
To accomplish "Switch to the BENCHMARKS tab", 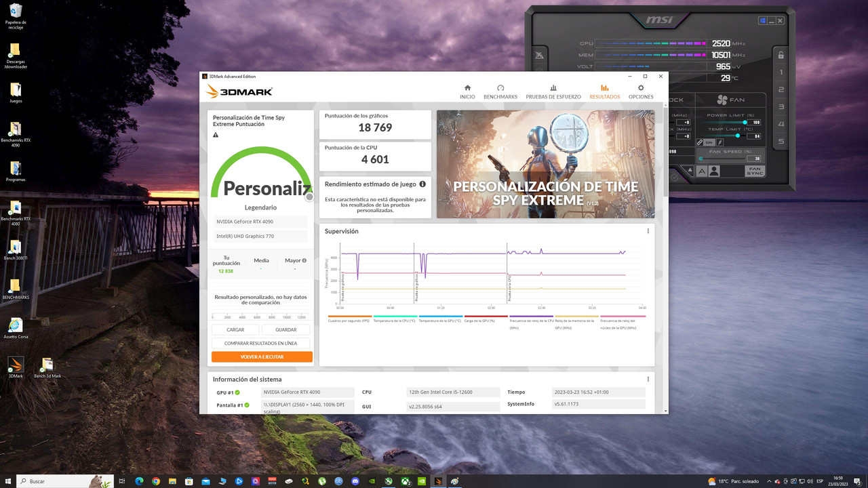I will (x=500, y=92).
